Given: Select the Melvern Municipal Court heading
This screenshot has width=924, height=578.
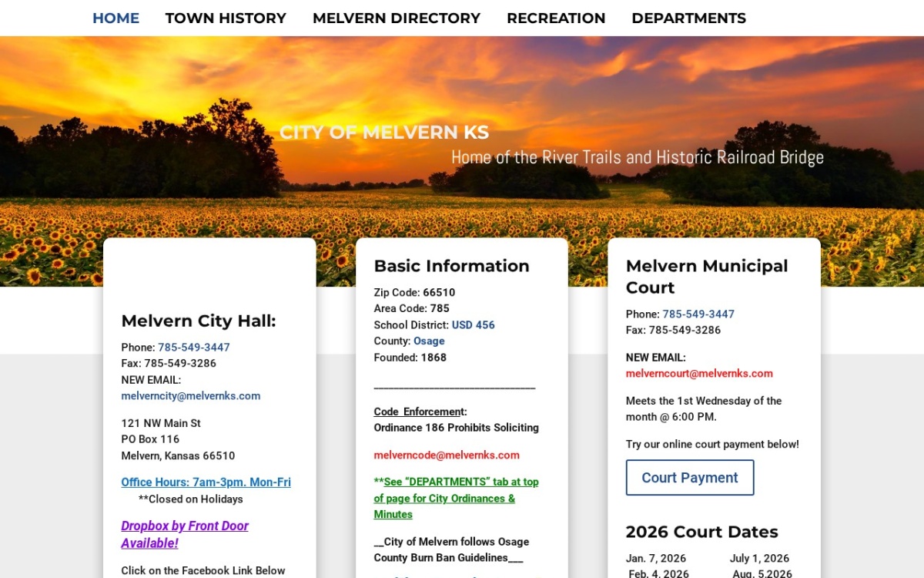Looking at the screenshot, I should click(x=707, y=277).
